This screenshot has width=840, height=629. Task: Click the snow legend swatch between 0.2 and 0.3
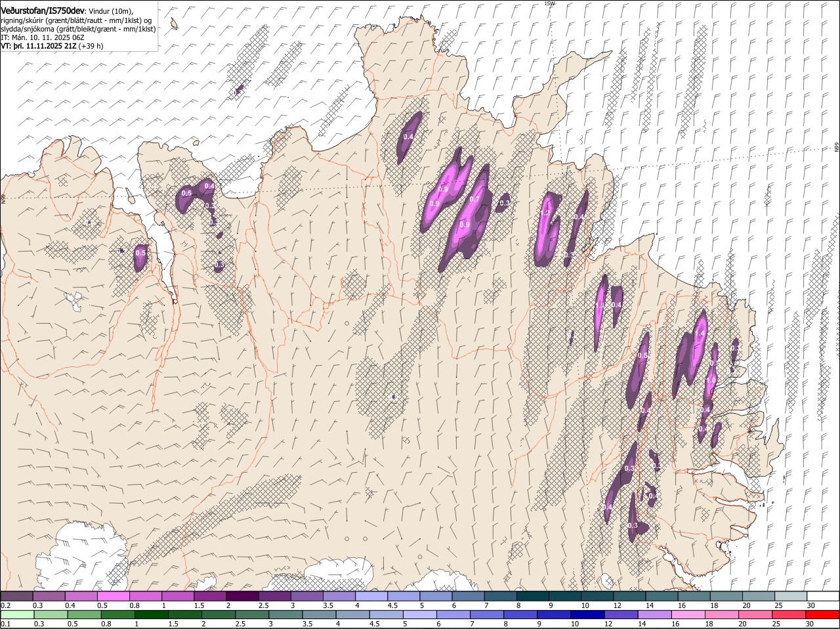[17, 596]
